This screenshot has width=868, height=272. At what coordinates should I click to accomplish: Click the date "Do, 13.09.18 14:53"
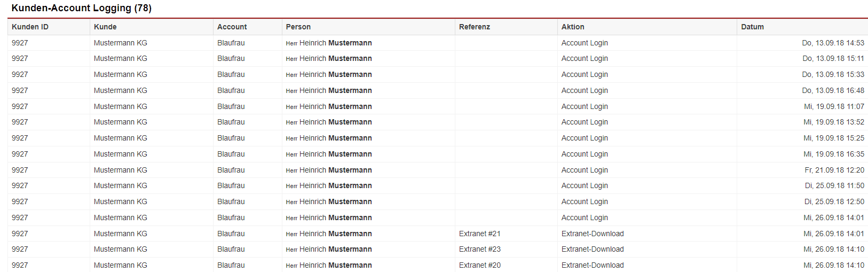[x=833, y=43]
